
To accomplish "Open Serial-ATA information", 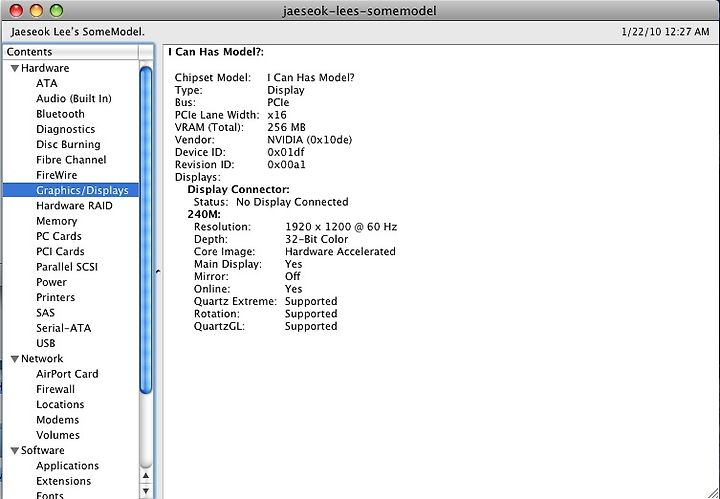I will point(64,328).
